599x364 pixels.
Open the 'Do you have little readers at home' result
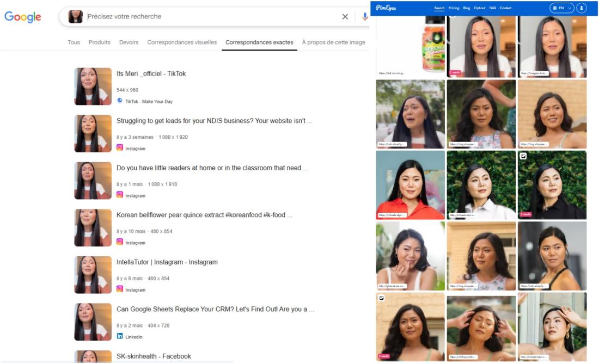click(x=212, y=168)
